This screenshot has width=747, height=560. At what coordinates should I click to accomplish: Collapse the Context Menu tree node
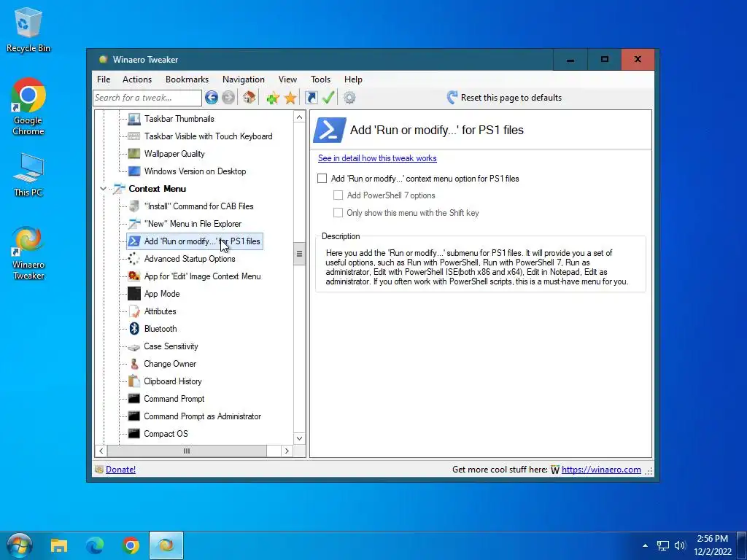click(x=103, y=189)
